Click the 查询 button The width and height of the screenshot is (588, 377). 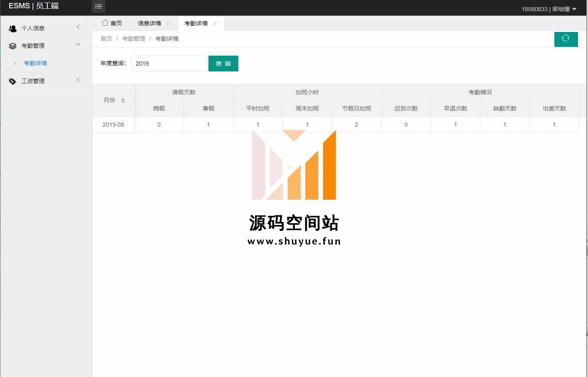pyautogui.click(x=223, y=64)
